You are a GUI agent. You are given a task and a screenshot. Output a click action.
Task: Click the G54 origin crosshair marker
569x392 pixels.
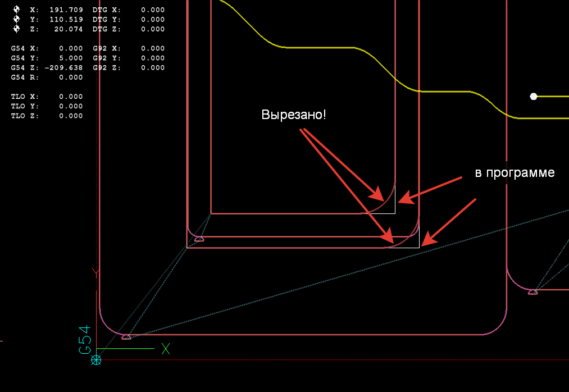tap(96, 360)
